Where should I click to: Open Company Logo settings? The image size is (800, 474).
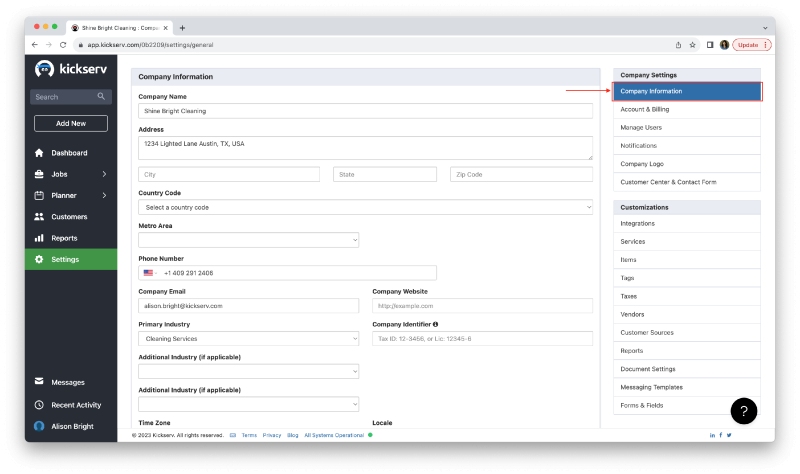687,164
